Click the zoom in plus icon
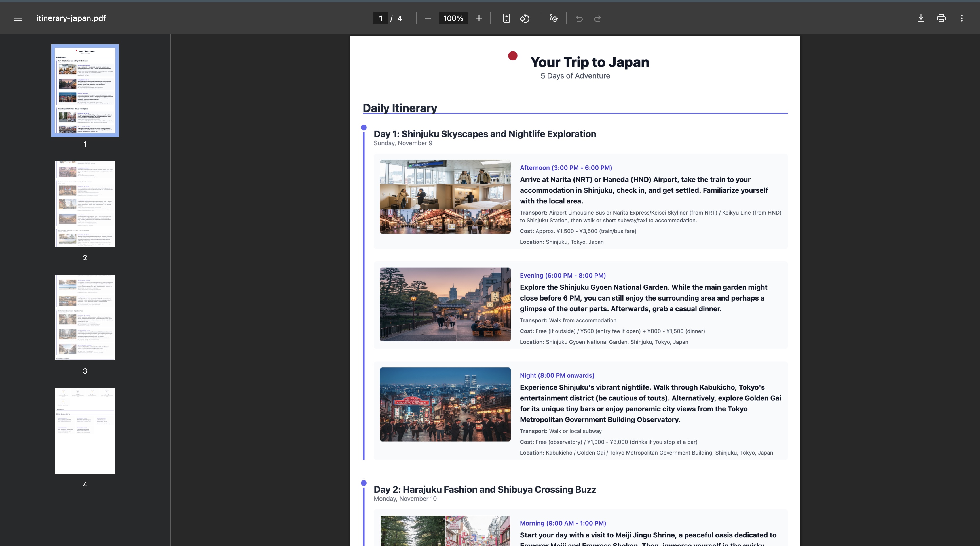The image size is (980, 546). [479, 18]
